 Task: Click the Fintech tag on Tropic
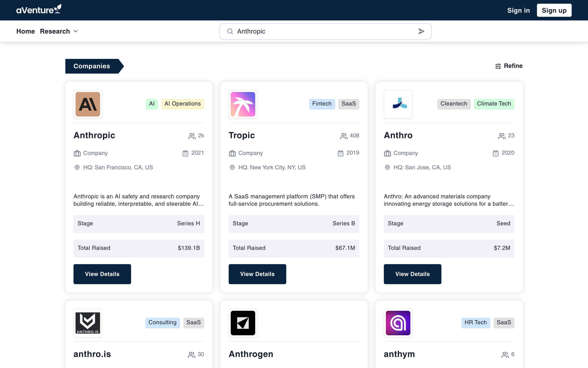[322, 104]
